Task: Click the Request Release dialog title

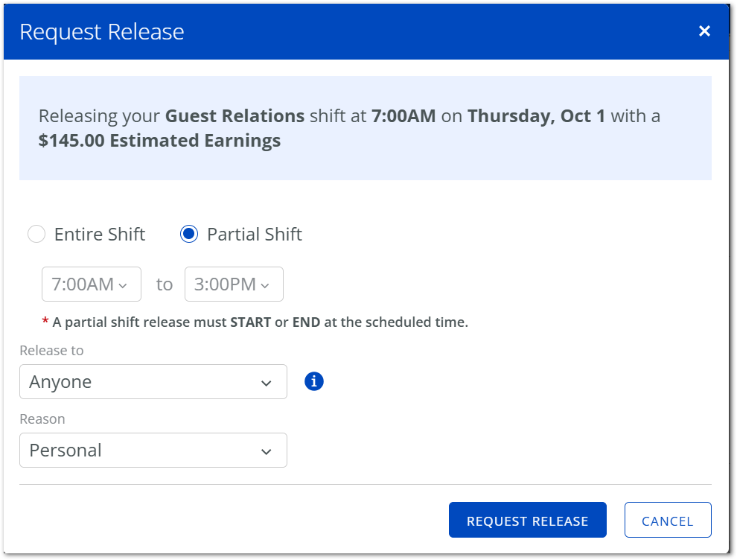Action: (x=101, y=31)
